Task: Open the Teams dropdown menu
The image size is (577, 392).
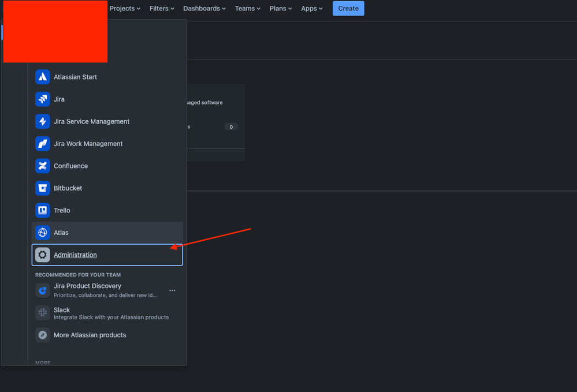Action: click(248, 9)
